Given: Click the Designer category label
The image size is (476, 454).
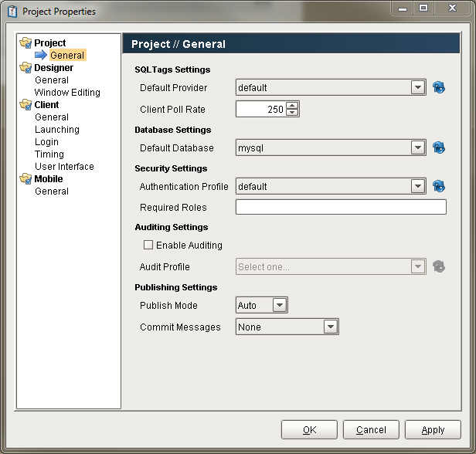Looking at the screenshot, I should coord(54,68).
